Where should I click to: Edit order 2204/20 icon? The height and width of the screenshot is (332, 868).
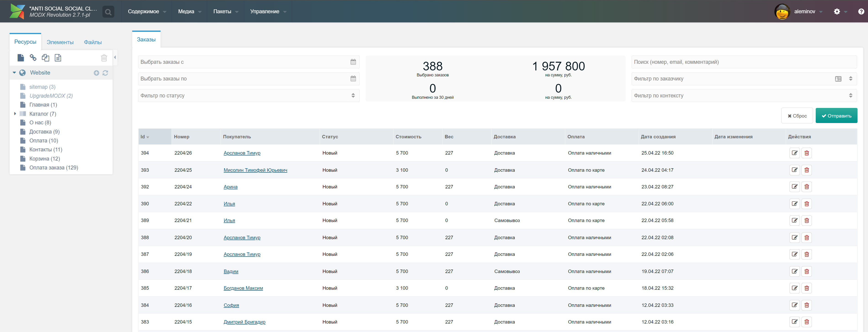pyautogui.click(x=794, y=237)
